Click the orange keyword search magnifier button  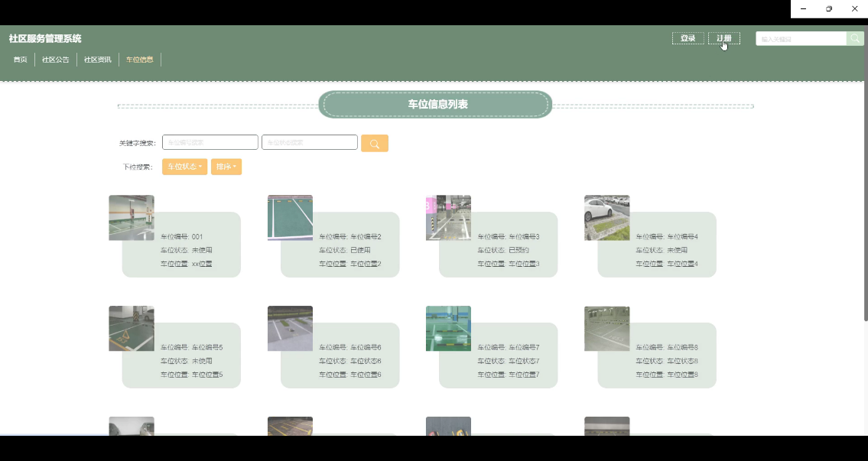click(x=374, y=143)
